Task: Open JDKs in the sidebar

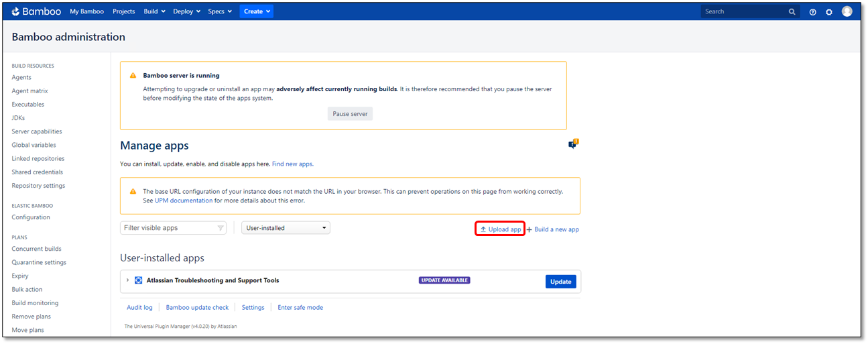Action: click(18, 118)
